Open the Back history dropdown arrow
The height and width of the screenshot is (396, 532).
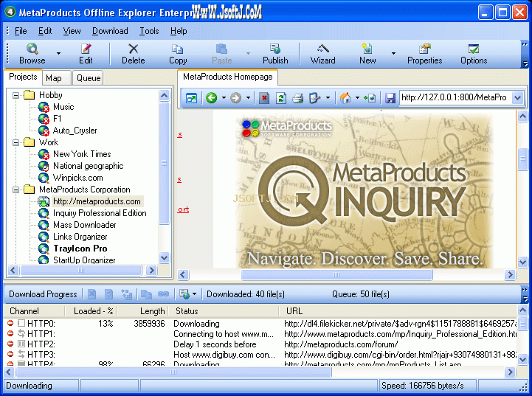224,98
